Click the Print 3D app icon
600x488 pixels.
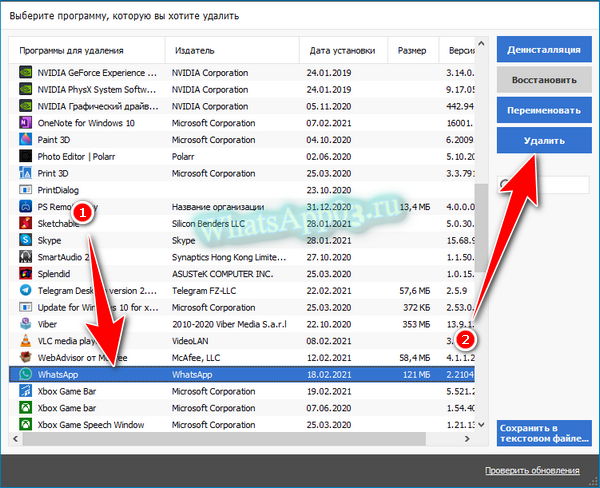(26, 173)
